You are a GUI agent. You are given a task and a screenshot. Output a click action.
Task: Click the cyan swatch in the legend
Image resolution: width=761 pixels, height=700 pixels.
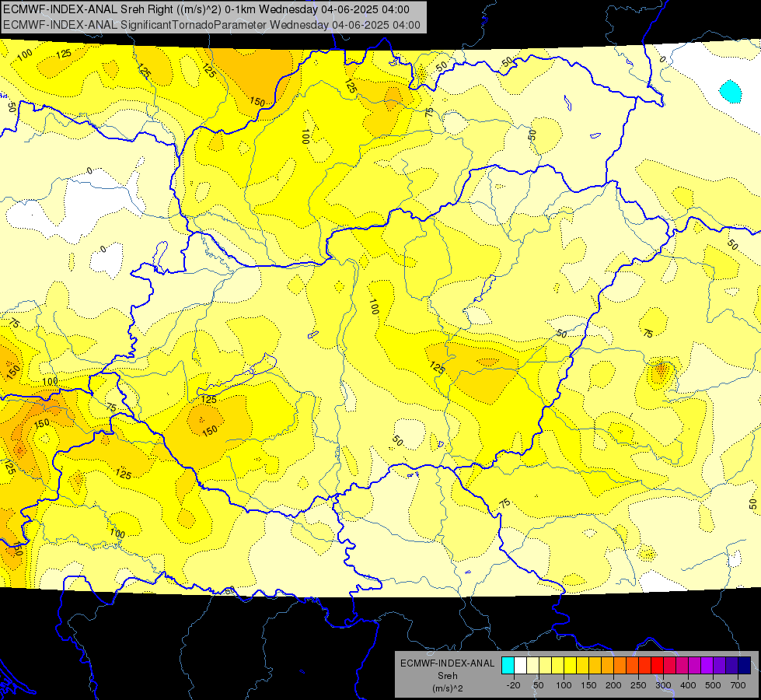point(508,665)
